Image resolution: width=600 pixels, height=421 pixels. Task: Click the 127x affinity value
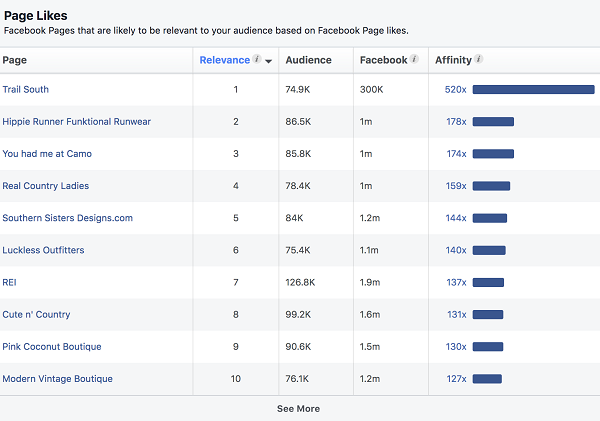pos(457,379)
